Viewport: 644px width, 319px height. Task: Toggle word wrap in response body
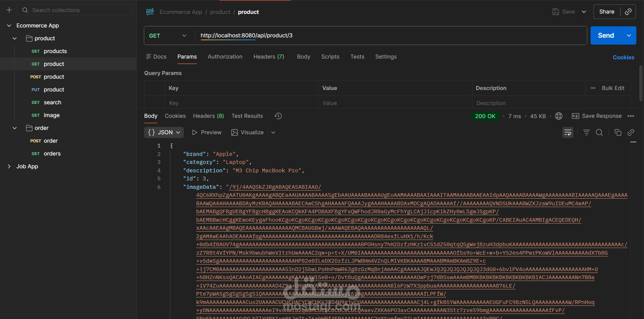(x=568, y=132)
